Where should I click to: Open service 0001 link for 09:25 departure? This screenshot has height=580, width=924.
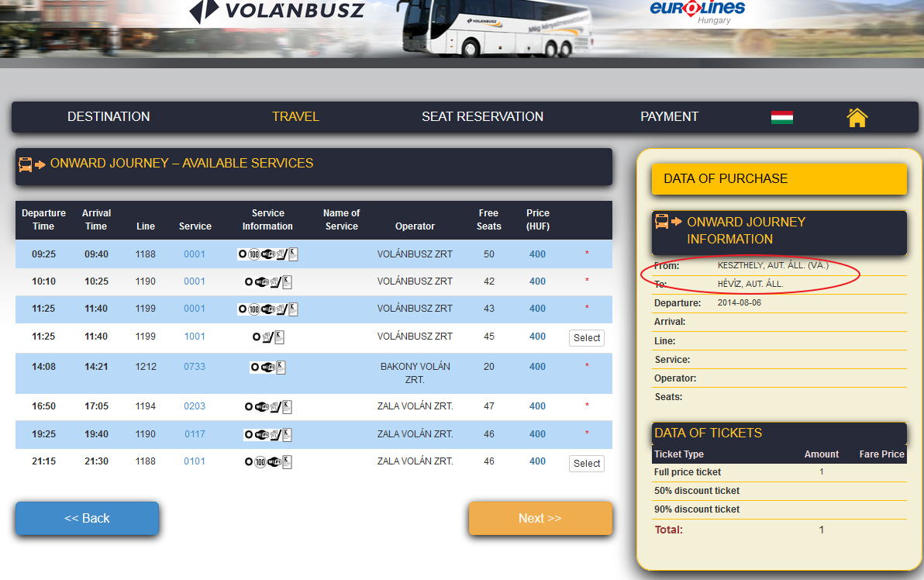[x=195, y=254]
